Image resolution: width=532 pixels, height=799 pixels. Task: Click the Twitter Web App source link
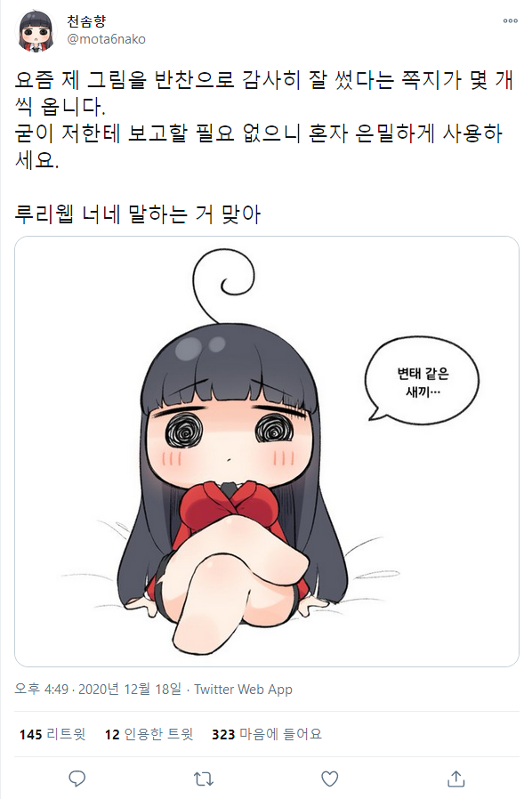coord(243,689)
